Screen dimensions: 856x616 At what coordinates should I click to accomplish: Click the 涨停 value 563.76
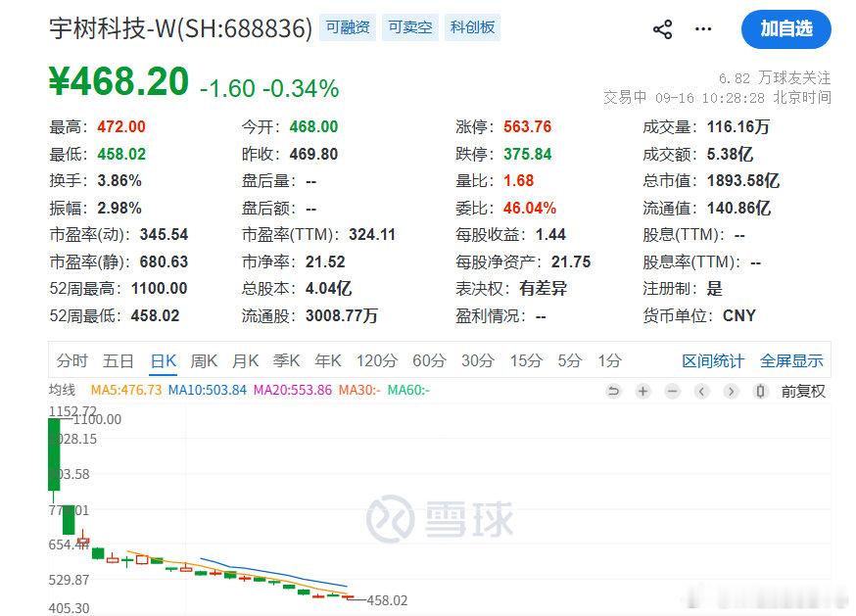click(x=527, y=126)
